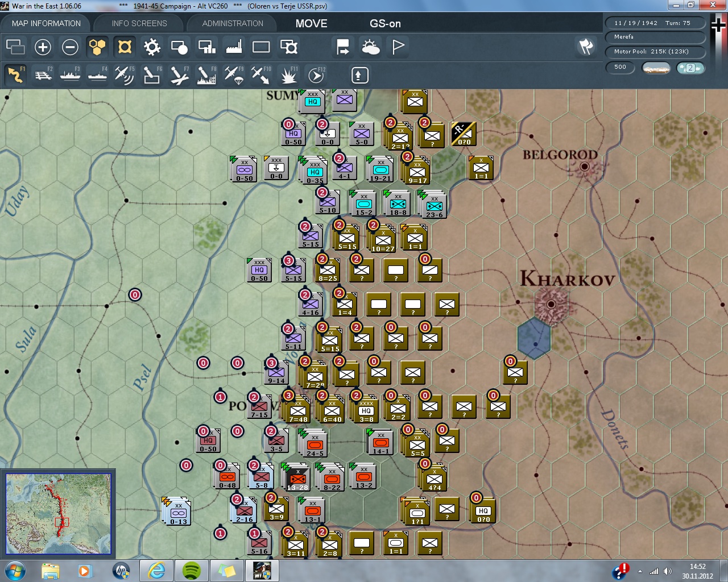Click the flag with arrow icon
Screen dimensions: 728x582
343,47
